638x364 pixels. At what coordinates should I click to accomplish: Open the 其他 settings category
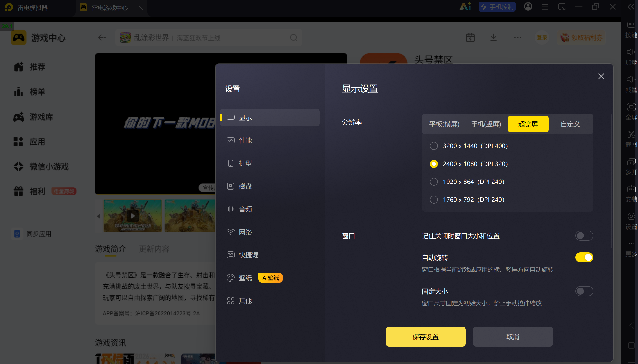coord(270,301)
